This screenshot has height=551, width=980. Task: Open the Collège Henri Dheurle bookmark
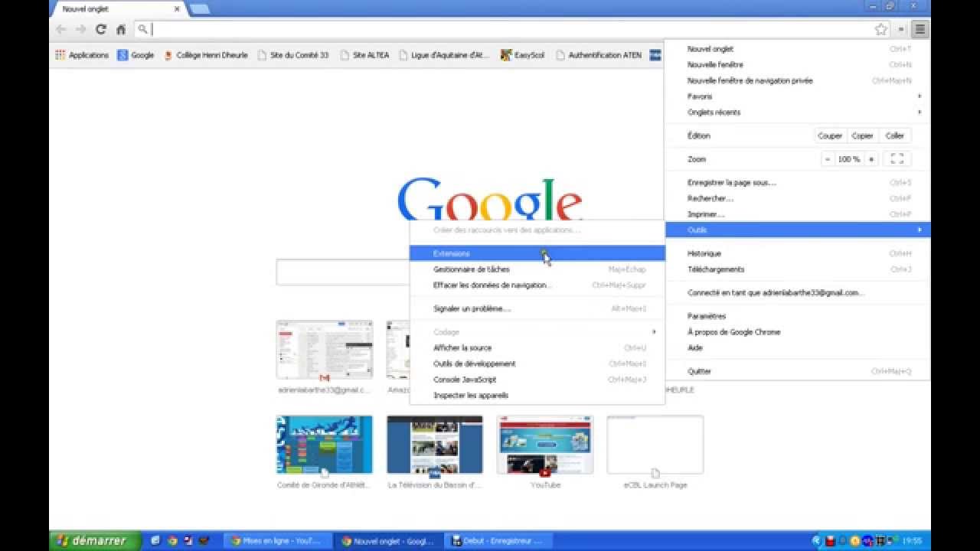pyautogui.click(x=205, y=55)
